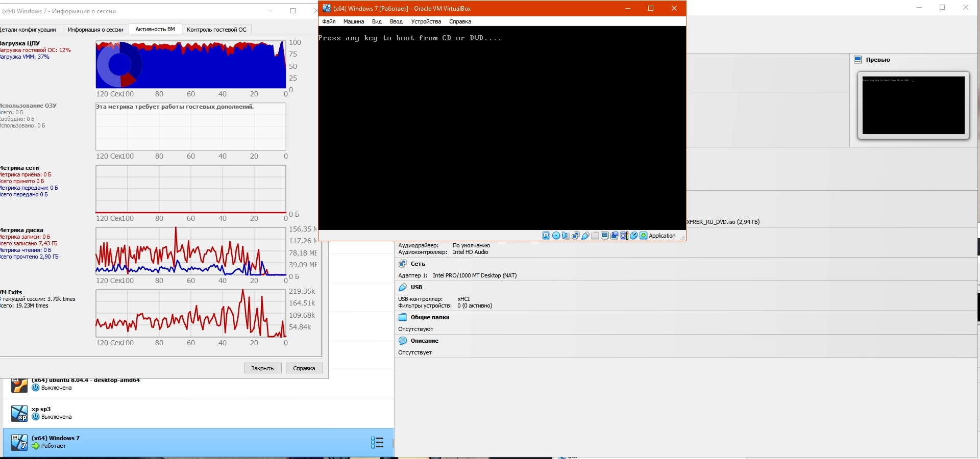This screenshot has height=459, width=980.
Task: Click 'Всего записано 7,43 ГБ' disk text
Action: click(x=29, y=243)
